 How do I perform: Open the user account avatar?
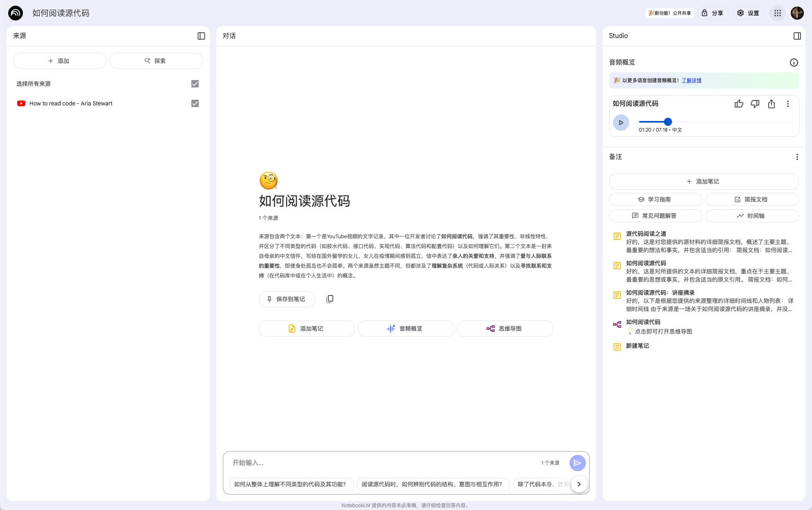point(797,13)
